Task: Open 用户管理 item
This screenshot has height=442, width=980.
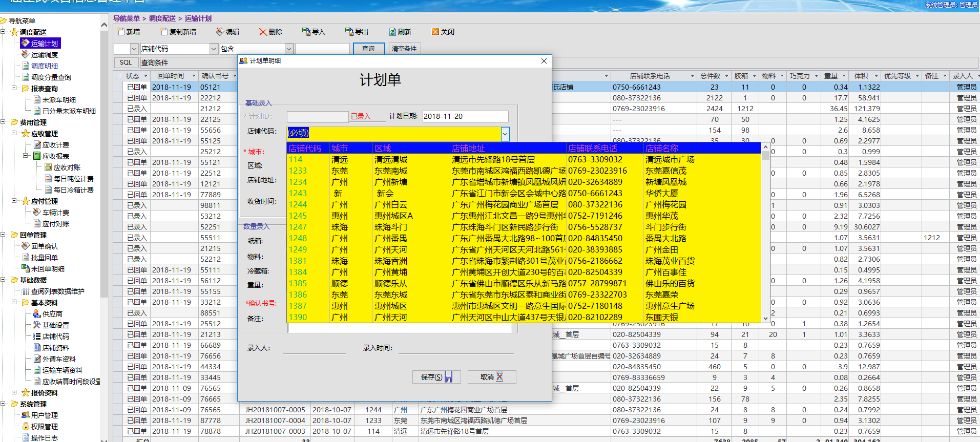Action: click(x=45, y=415)
